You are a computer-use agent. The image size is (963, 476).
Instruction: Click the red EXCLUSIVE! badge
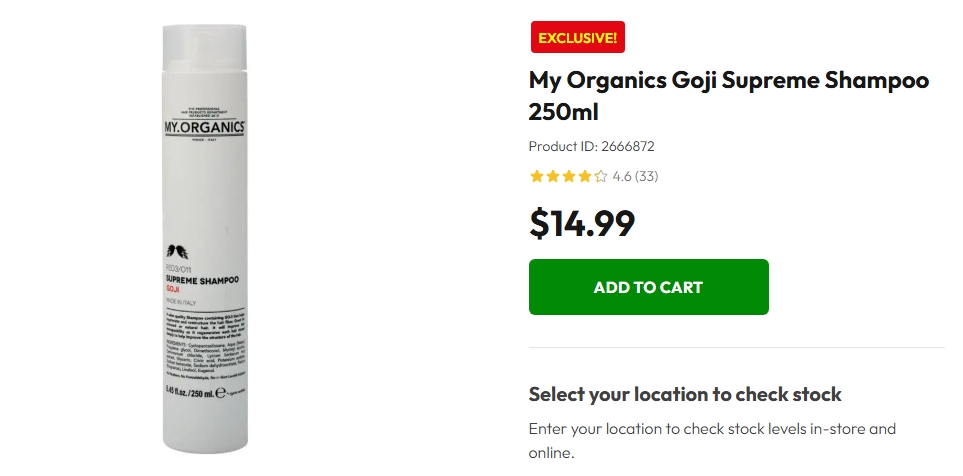[577, 38]
